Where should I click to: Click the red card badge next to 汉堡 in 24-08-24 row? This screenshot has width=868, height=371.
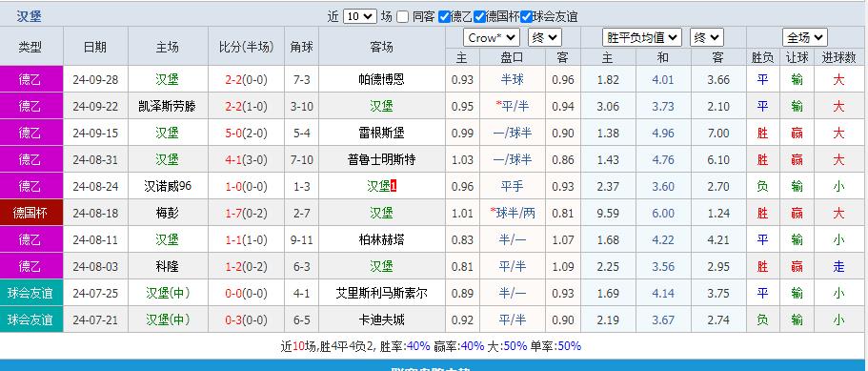tap(394, 187)
